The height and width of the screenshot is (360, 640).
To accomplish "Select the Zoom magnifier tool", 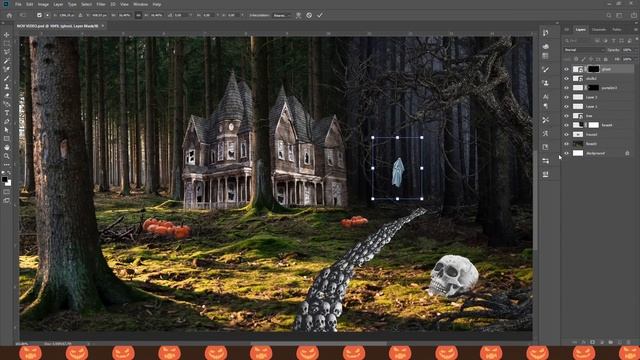I will coord(7,156).
